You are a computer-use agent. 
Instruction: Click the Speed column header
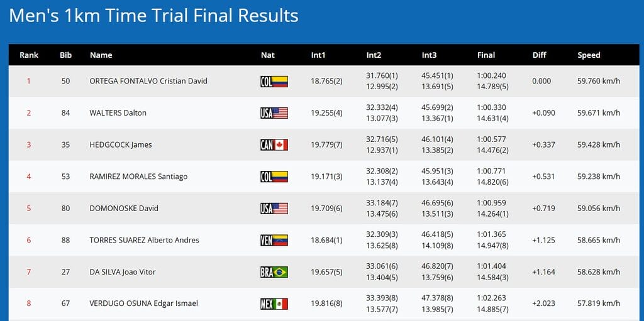pyautogui.click(x=589, y=55)
